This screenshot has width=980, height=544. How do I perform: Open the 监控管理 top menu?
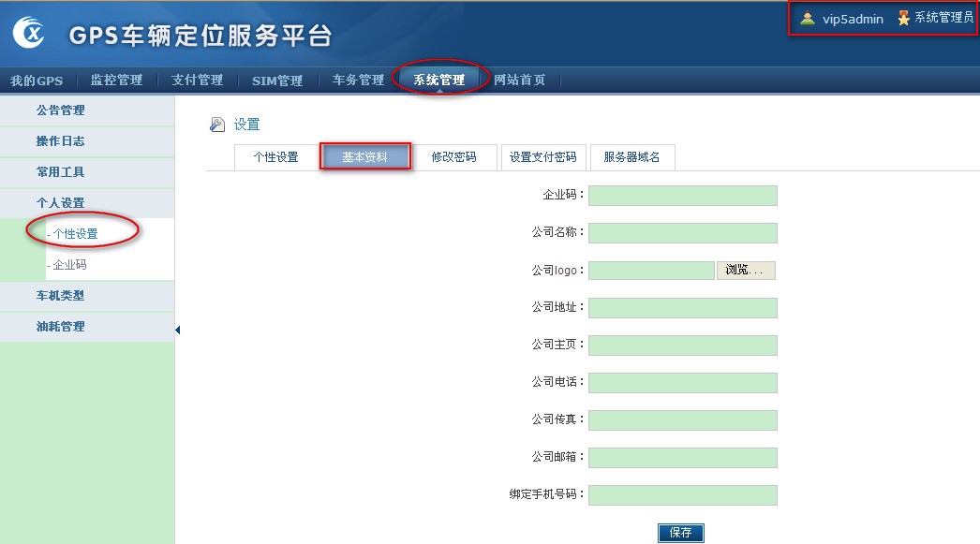tap(116, 80)
